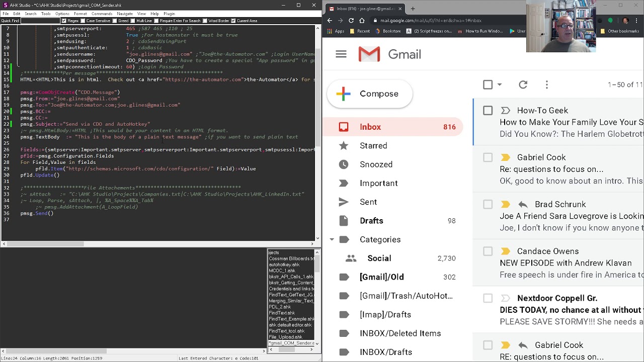Enable the Case Sensitive checkbox
Viewport: 644px width, 362px height.
tap(83, 21)
